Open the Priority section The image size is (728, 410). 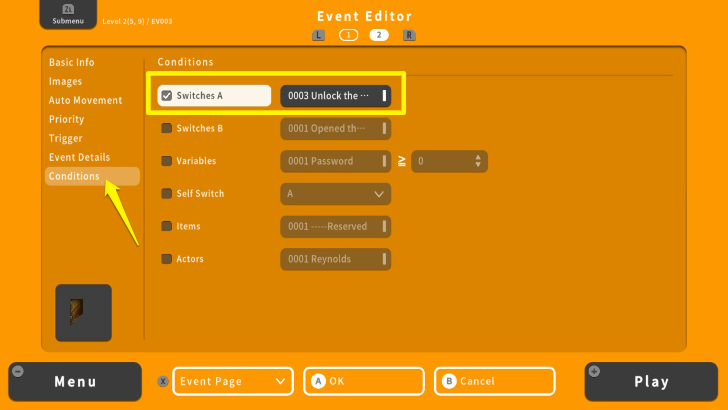click(66, 119)
